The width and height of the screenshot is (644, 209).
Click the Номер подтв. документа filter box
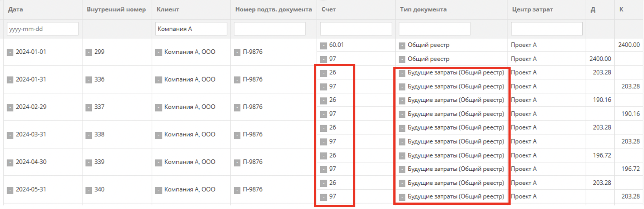[x=269, y=29]
